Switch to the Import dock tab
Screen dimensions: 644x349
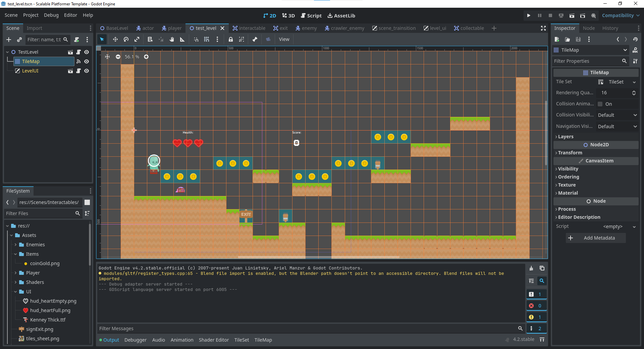tap(34, 28)
